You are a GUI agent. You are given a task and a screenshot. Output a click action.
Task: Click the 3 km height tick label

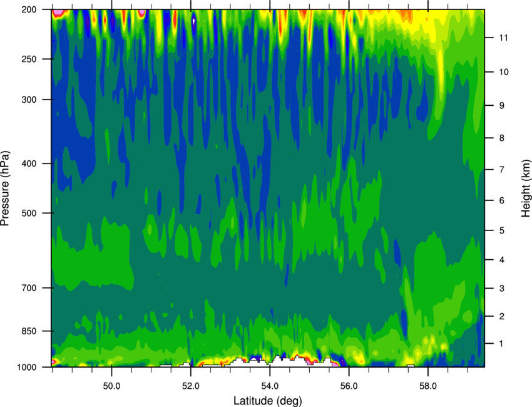502,288
